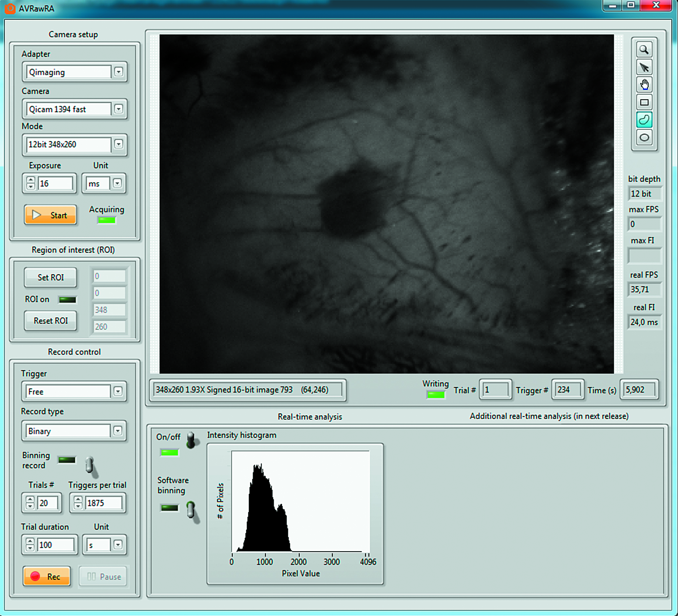Click the AVRawRA title bar icon
Image resolution: width=678 pixels, height=616 pixels.
pos(10,8)
